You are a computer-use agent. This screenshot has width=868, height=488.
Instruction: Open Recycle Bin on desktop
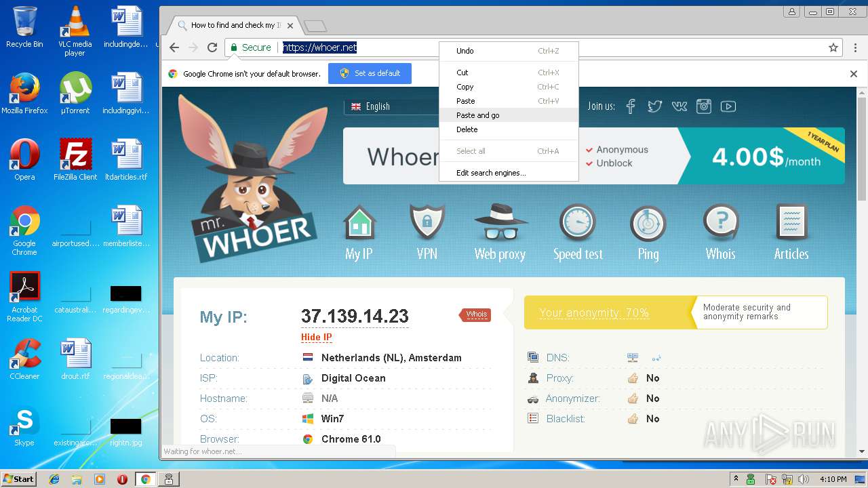coord(24,27)
